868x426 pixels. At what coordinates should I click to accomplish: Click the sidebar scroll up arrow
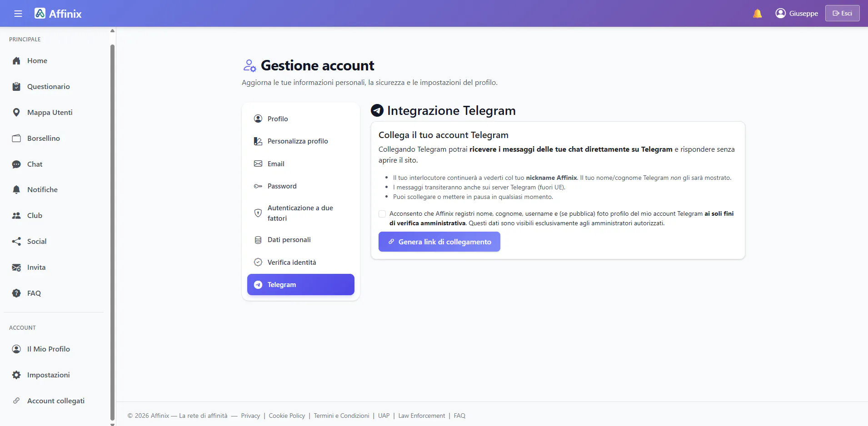click(x=112, y=31)
